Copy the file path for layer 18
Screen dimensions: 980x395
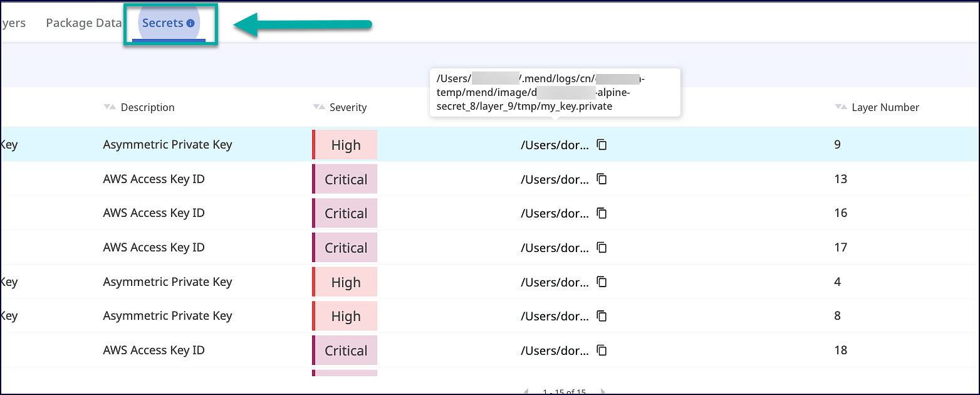point(602,350)
